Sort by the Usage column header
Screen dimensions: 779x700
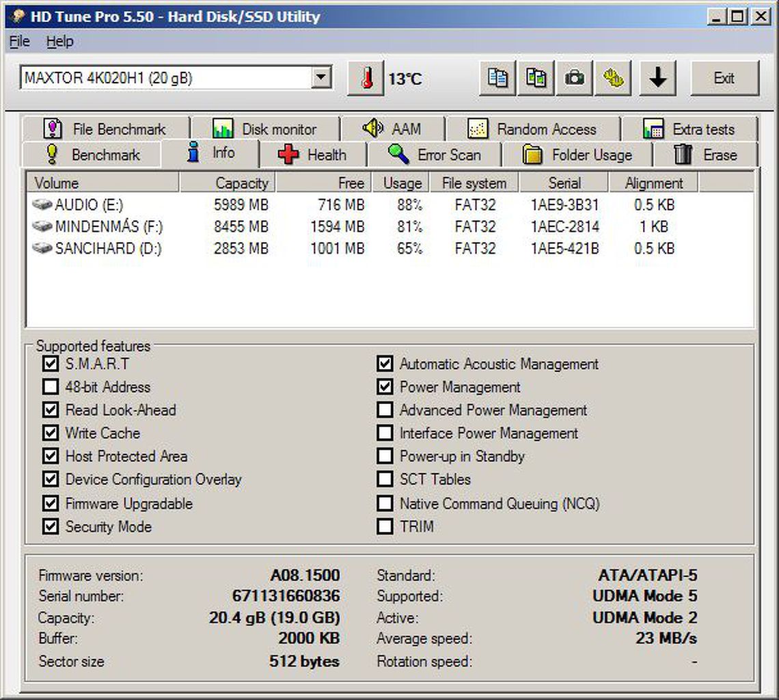click(x=401, y=183)
